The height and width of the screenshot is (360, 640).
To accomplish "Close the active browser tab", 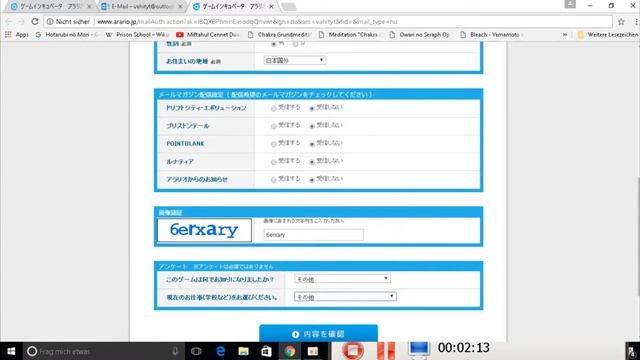I will pyautogui.click(x=271, y=7).
